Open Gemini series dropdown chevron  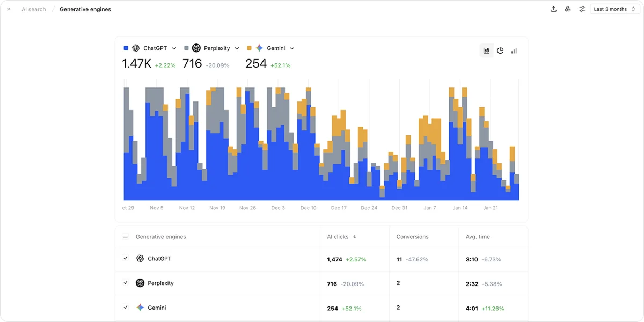[x=292, y=48]
